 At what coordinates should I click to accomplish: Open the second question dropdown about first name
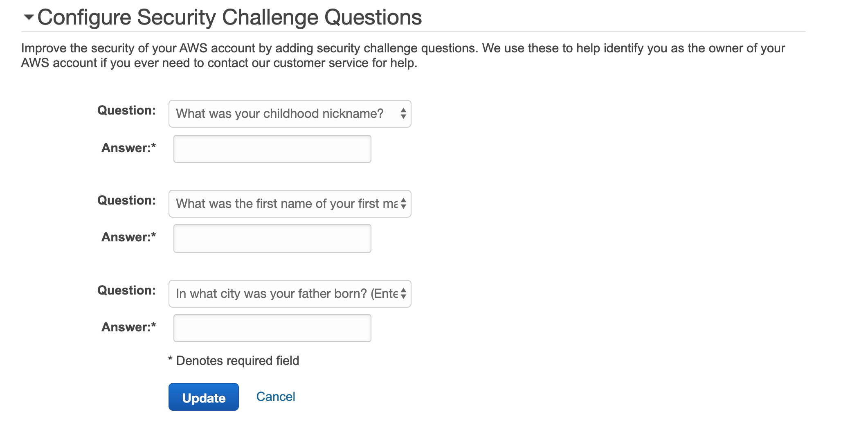click(x=289, y=204)
